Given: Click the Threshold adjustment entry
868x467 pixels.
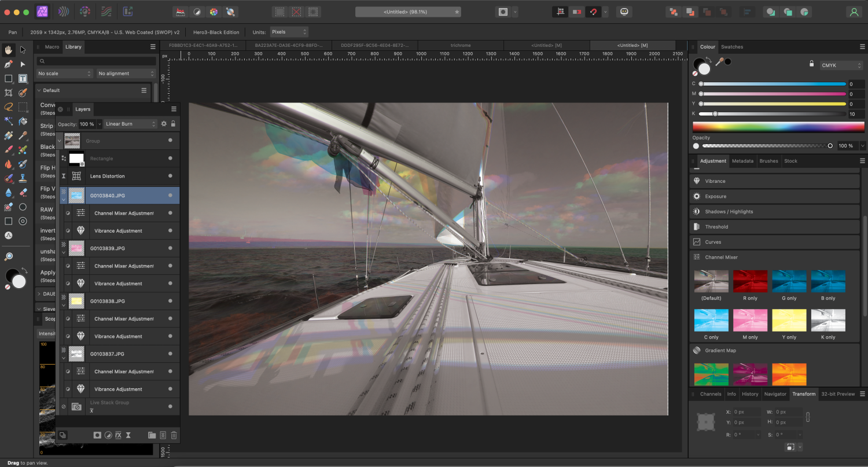Looking at the screenshot, I should [716, 227].
